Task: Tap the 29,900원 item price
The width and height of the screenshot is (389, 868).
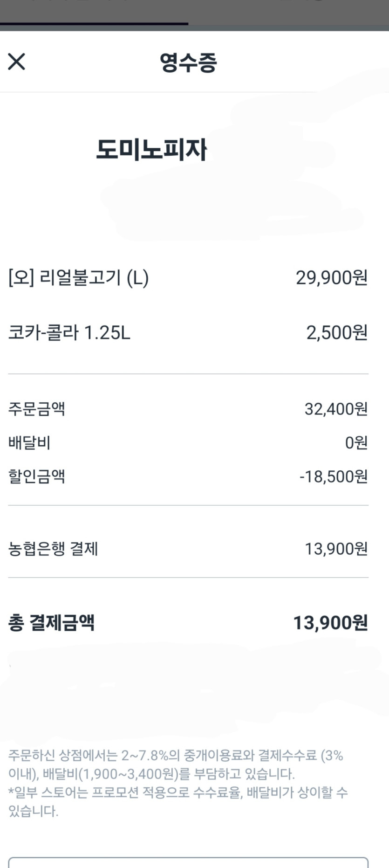Action: [x=332, y=278]
